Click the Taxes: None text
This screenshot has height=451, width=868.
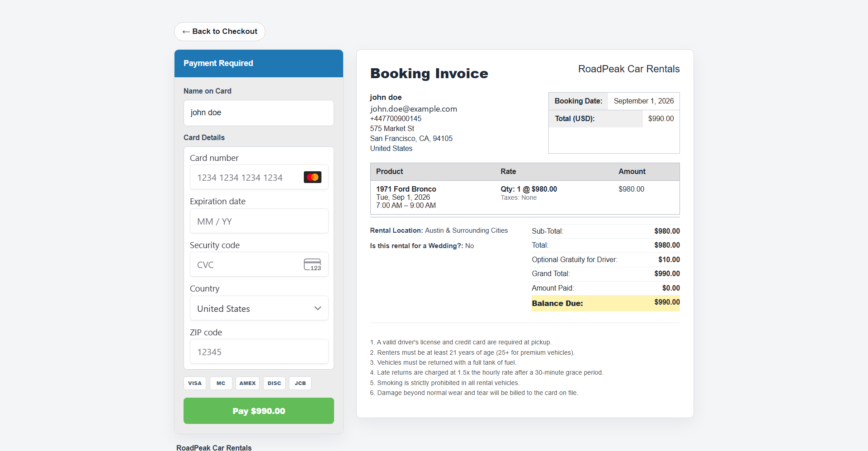(x=519, y=197)
